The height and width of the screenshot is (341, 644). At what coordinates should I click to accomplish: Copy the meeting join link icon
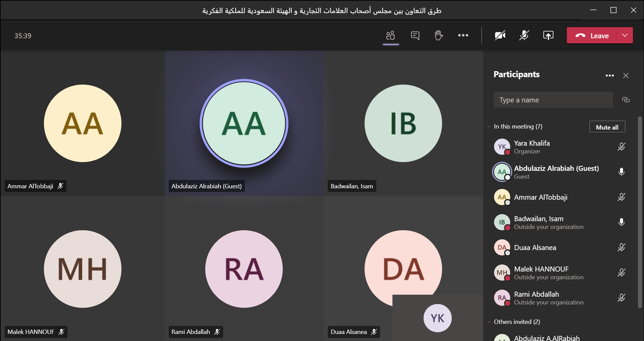626,100
